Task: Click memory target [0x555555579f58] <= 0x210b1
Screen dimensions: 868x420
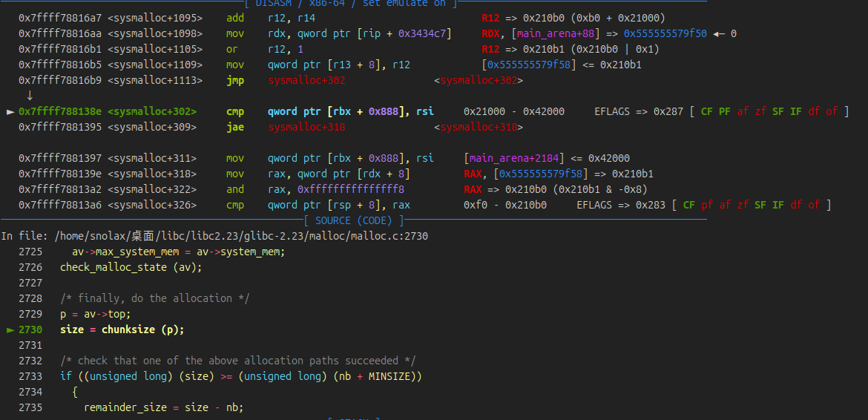Action: (x=562, y=65)
